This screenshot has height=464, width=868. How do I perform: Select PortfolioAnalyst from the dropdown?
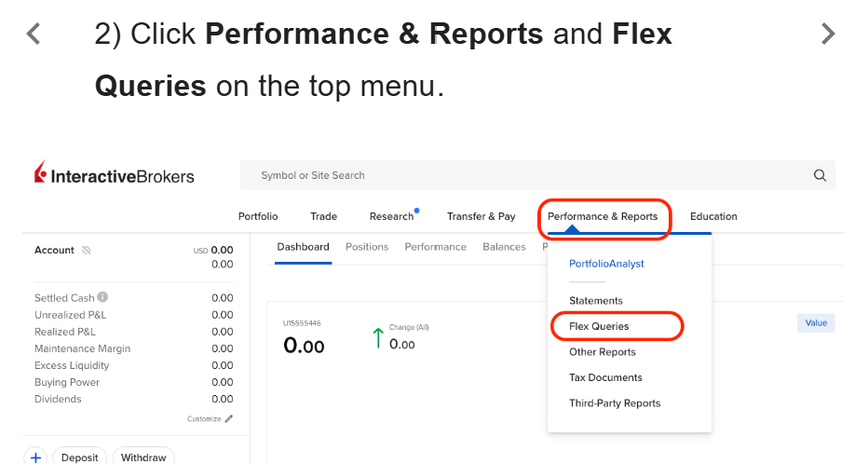coord(606,264)
